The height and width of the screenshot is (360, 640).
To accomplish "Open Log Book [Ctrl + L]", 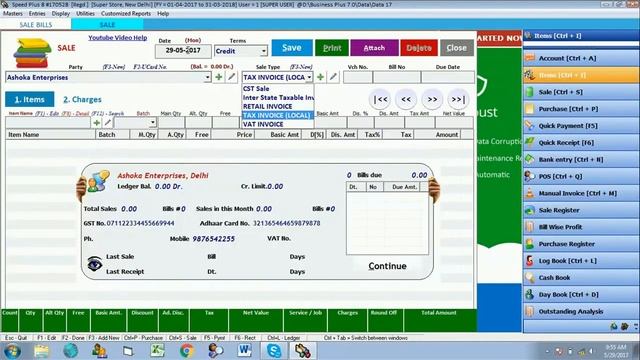I will tap(581, 261).
